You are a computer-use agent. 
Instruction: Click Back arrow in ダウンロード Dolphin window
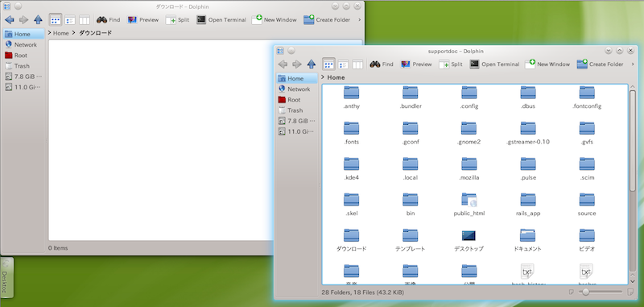coord(10,19)
